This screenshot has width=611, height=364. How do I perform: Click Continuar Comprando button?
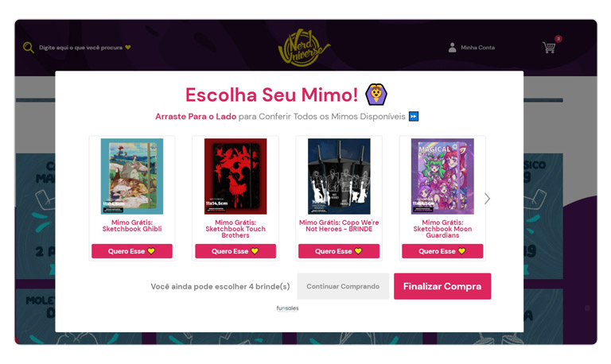[343, 286]
